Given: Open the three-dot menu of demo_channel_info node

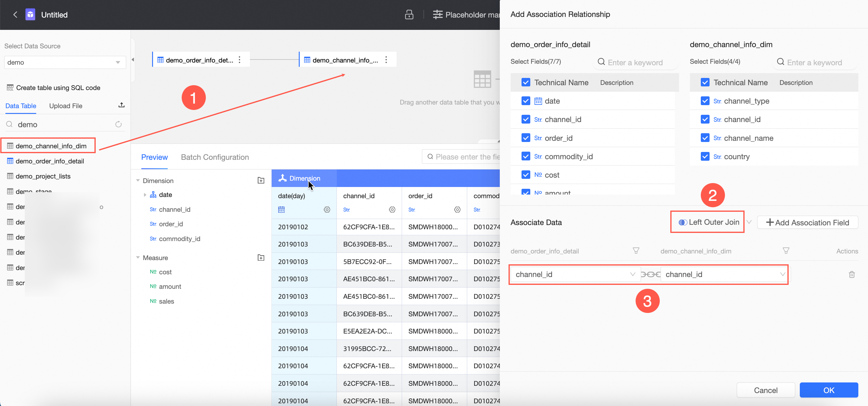Looking at the screenshot, I should coord(386,60).
